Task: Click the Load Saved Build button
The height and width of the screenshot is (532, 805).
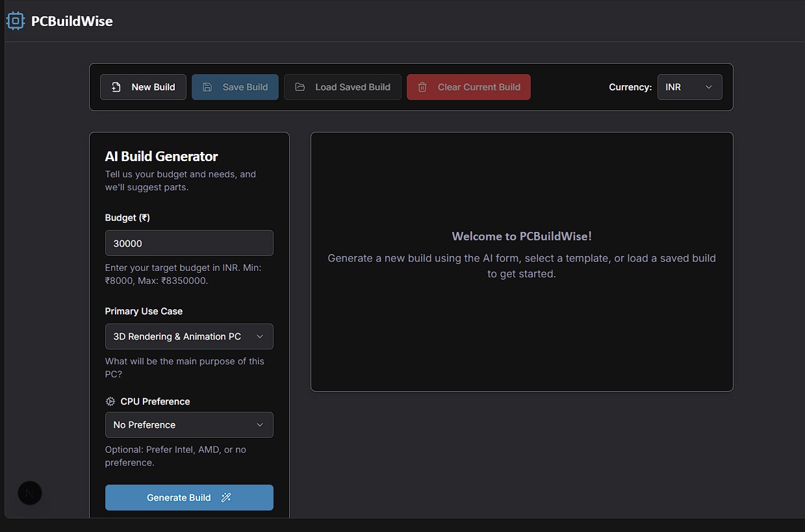Action: coord(342,87)
